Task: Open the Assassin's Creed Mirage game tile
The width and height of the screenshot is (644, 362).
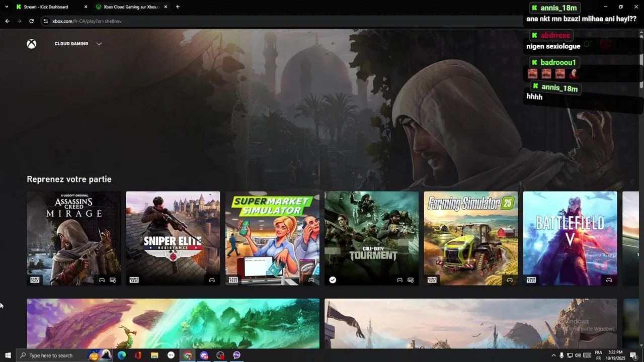Action: click(x=73, y=238)
